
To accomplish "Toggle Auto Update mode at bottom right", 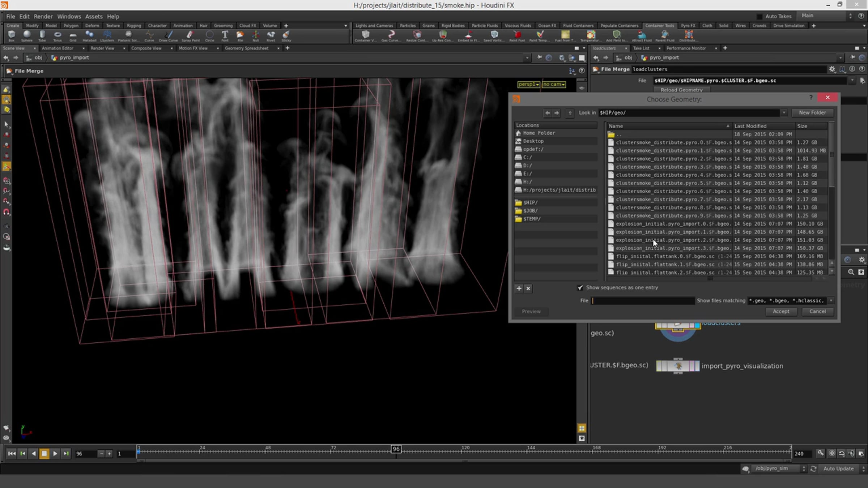I will 838,468.
